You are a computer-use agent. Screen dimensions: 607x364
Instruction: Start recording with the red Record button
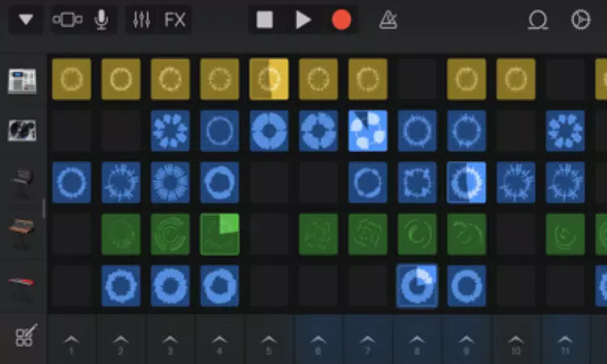click(x=342, y=19)
